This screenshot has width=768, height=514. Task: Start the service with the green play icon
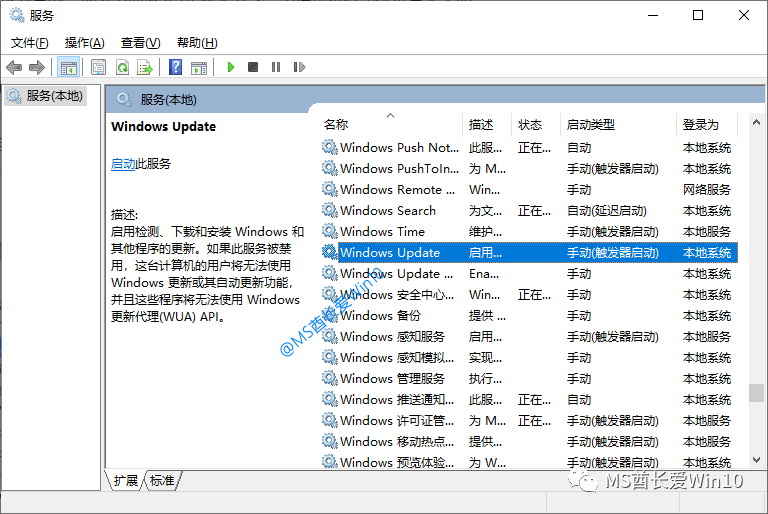click(231, 67)
